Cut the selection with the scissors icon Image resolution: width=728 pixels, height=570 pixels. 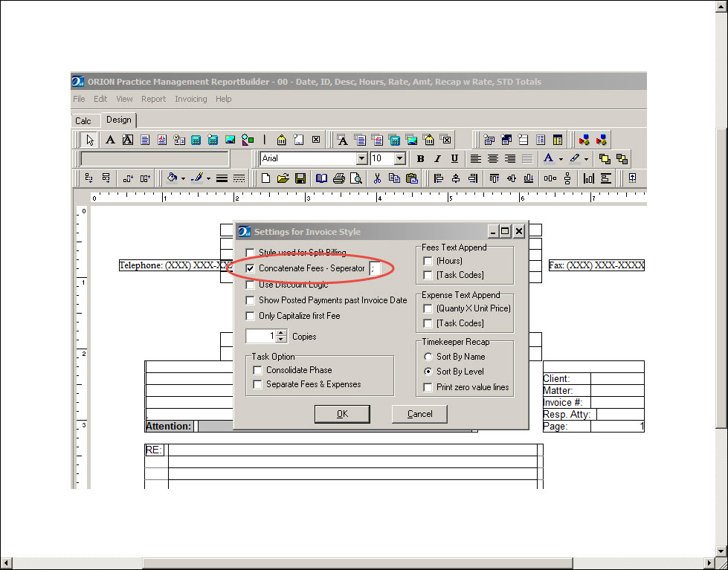(x=377, y=178)
